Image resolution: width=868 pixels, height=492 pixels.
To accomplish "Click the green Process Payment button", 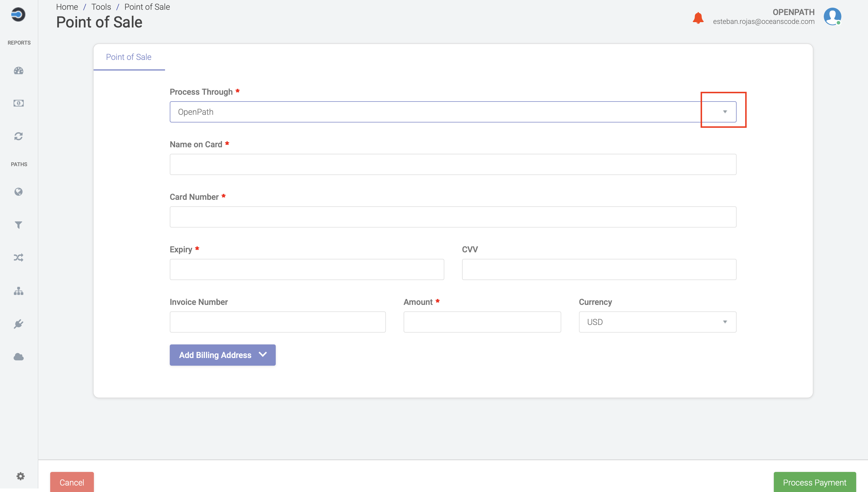I will coord(815,482).
